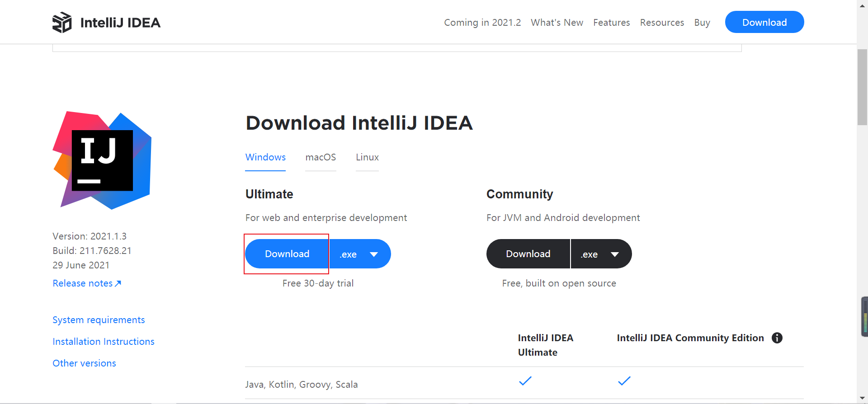Click the header Download button
The image size is (868, 404).
[764, 22]
